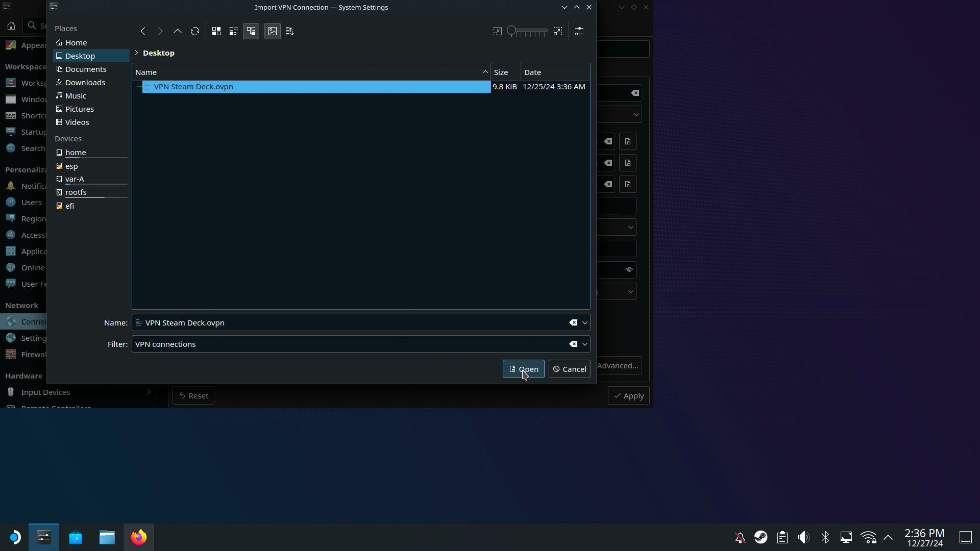Open the Documents place

91,69
